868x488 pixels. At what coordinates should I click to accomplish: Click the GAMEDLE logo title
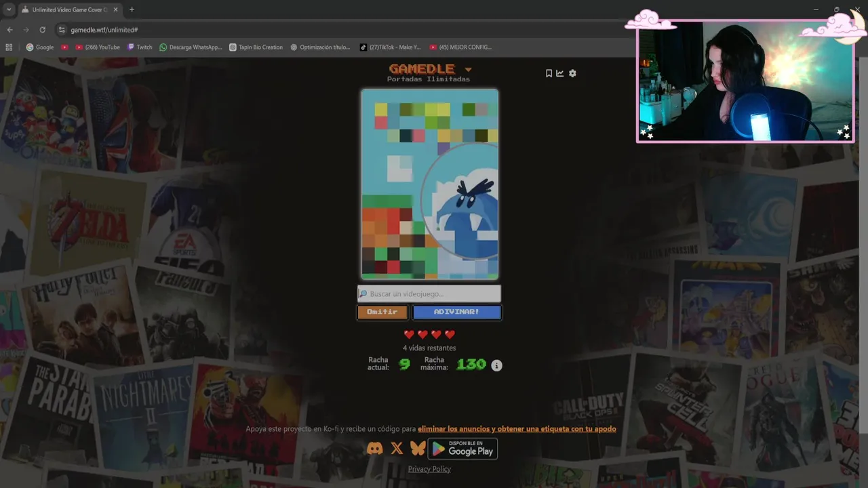coord(422,68)
